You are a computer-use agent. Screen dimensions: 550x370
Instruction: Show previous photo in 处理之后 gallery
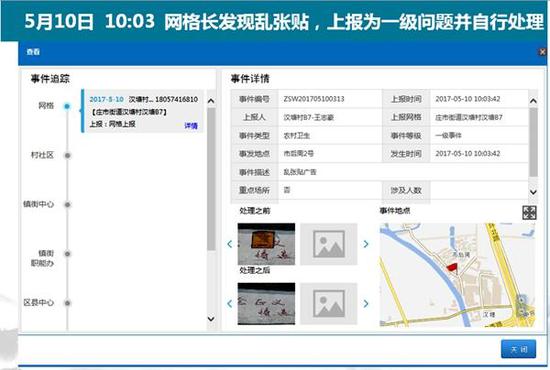point(230,303)
